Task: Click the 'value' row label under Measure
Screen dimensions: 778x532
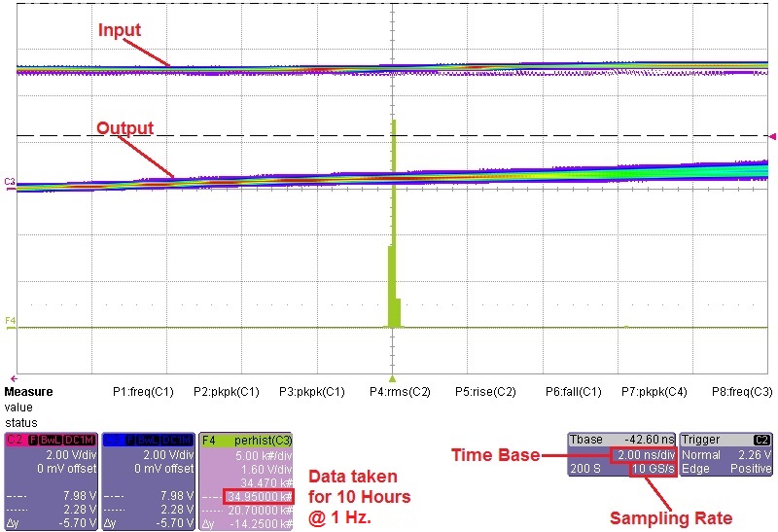Action: [x=18, y=408]
